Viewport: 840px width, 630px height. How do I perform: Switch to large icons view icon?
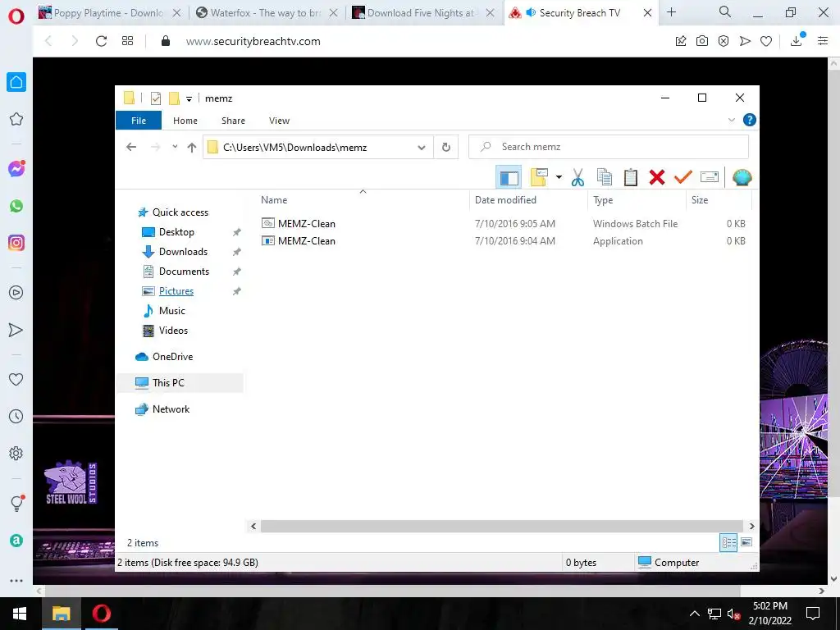click(x=746, y=543)
